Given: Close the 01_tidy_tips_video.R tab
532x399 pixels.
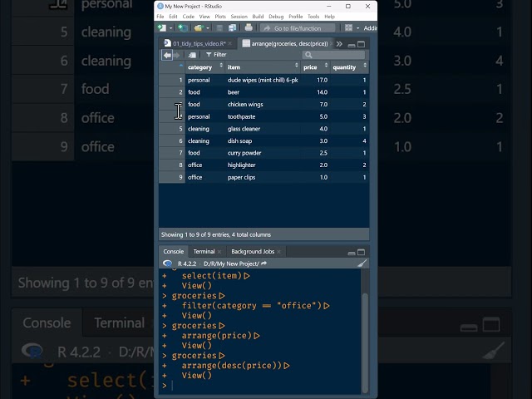Looking at the screenshot, I should pyautogui.click(x=230, y=43).
